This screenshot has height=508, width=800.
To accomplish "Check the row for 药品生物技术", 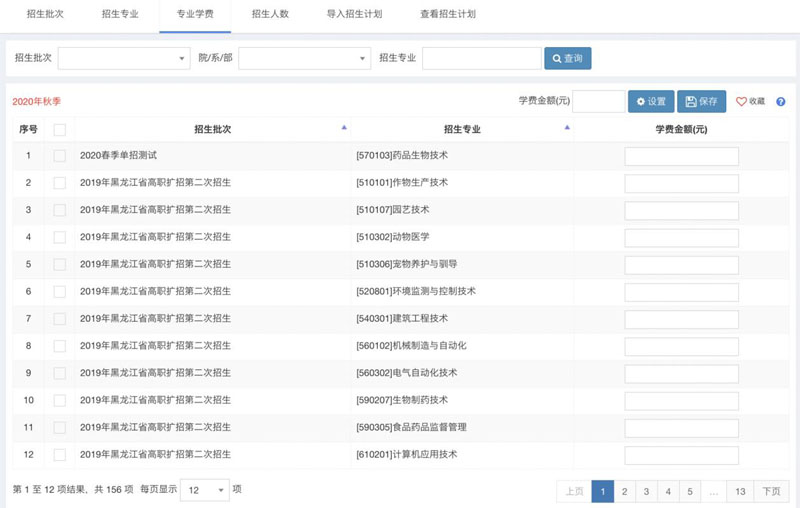I will (60, 156).
